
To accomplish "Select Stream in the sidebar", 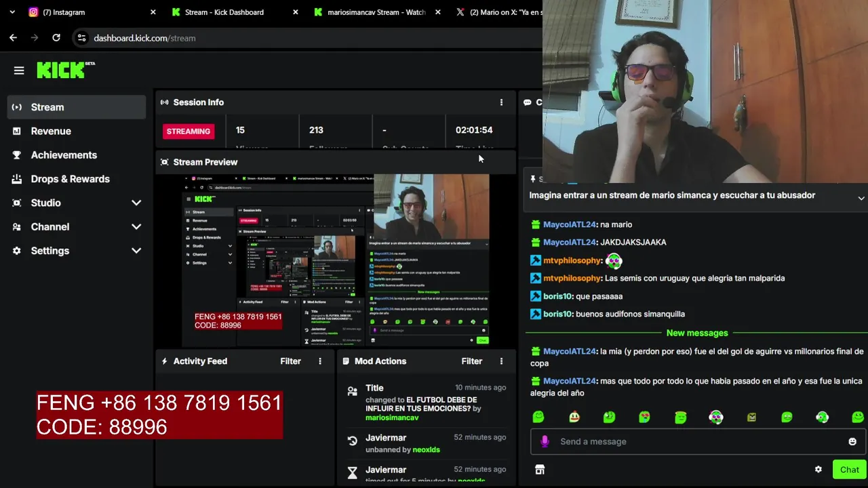I will 77,107.
